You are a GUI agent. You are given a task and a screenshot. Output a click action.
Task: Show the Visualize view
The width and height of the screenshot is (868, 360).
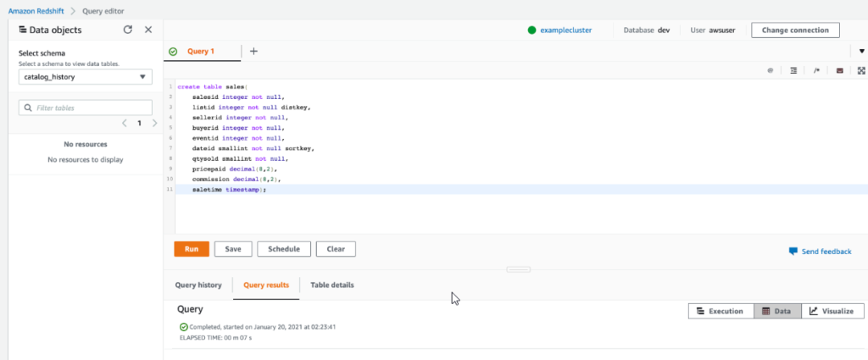pyautogui.click(x=832, y=311)
